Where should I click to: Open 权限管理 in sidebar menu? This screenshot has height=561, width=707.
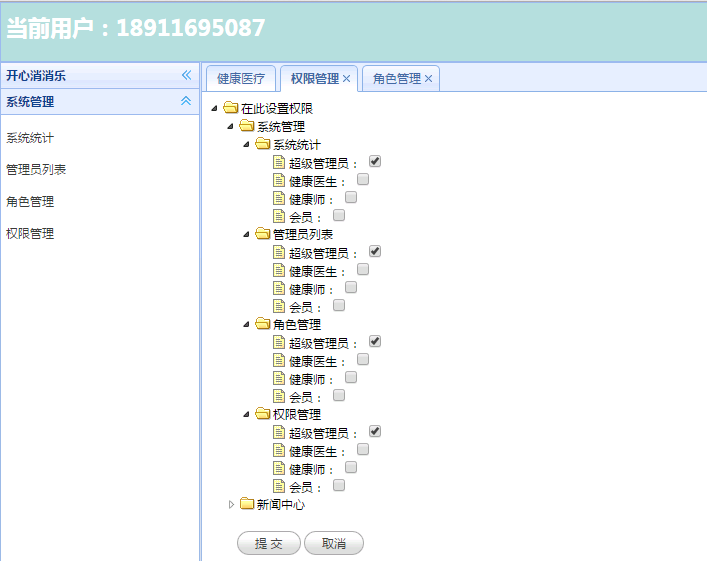pyautogui.click(x=30, y=233)
